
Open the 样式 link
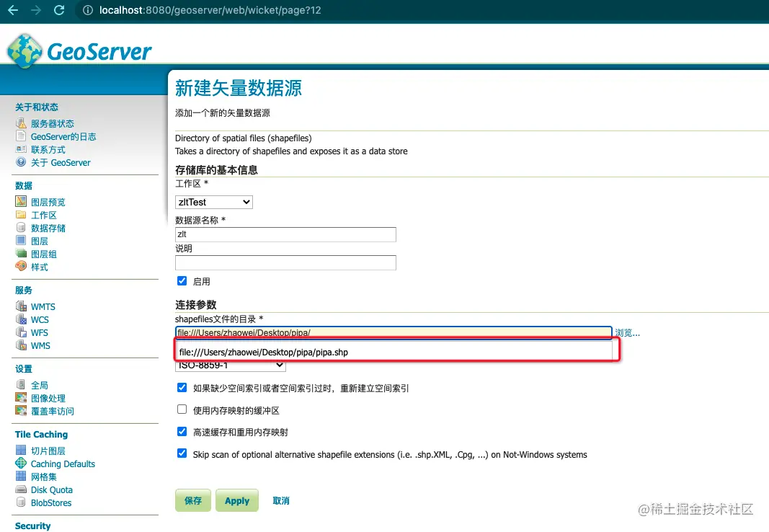pos(39,267)
